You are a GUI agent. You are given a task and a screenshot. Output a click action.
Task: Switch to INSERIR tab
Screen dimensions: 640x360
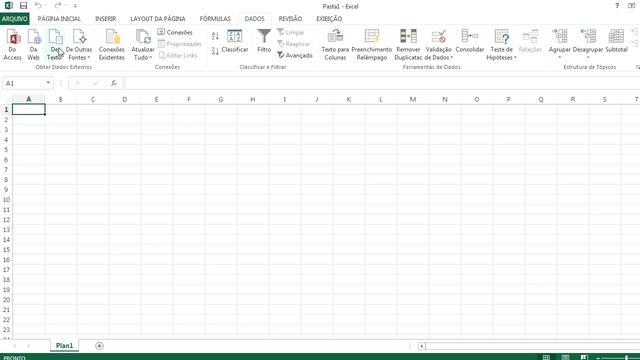click(105, 19)
